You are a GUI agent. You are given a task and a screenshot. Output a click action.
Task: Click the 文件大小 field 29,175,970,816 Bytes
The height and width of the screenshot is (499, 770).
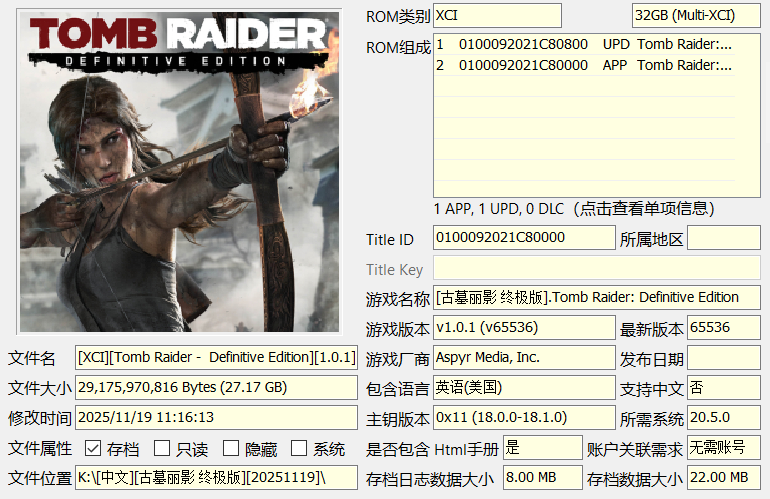pyautogui.click(x=216, y=388)
